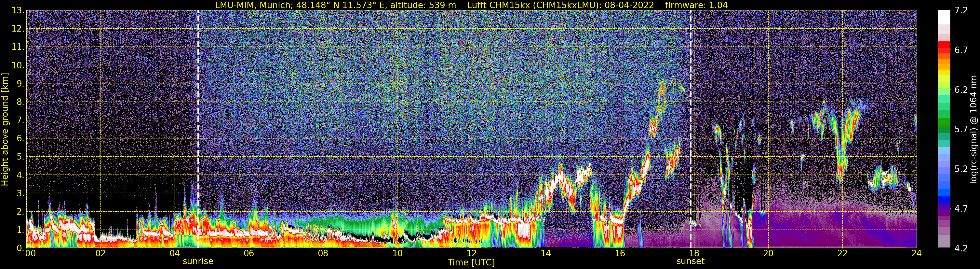Click the '9.' height axis tick label
The height and width of the screenshot is (269, 980).
[x=20, y=84]
